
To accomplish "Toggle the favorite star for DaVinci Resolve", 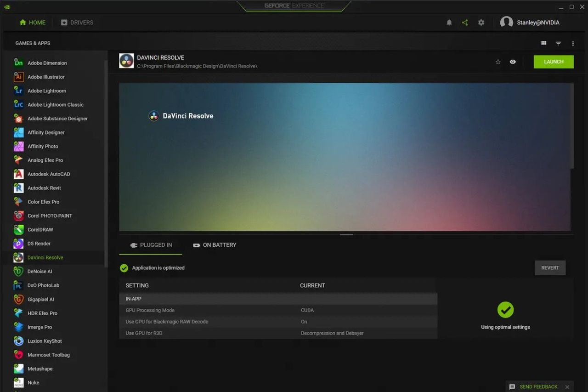I will pos(498,62).
